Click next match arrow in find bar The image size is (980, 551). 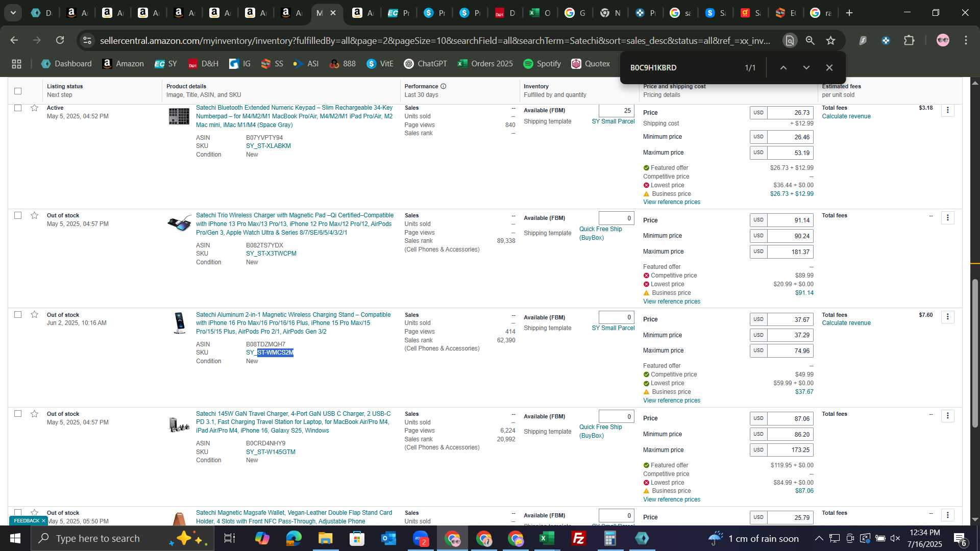pos(806,67)
